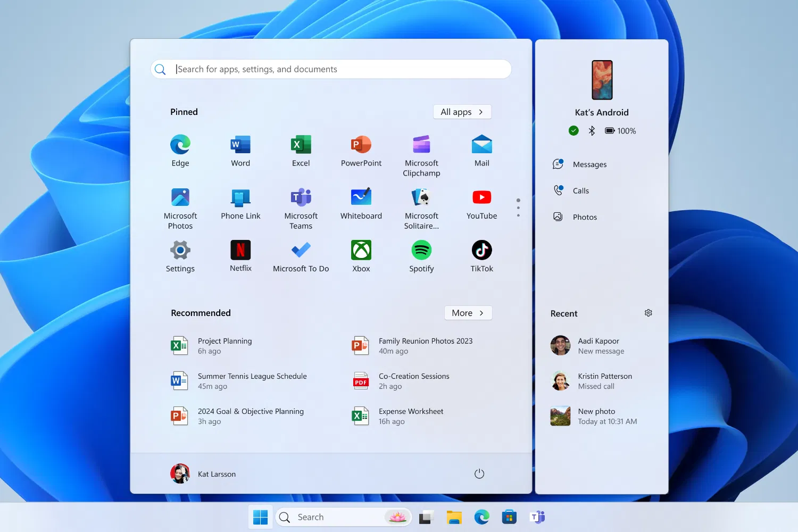Open Summer Tennis League Schedule document
This screenshot has width=798, height=532.
[x=238, y=381]
